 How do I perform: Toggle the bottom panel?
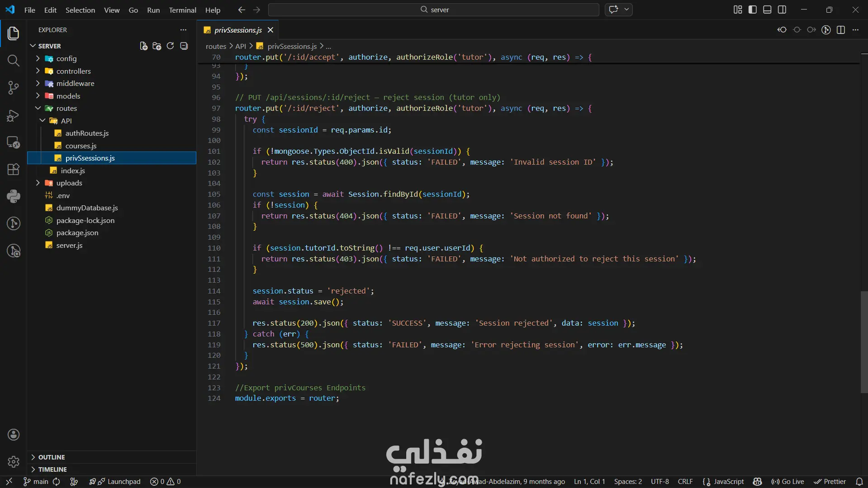pos(767,9)
